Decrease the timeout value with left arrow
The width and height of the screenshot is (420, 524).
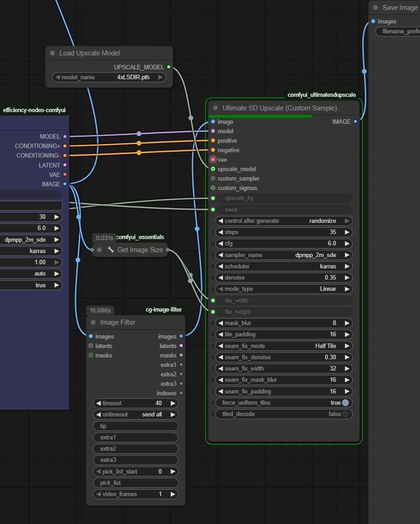click(x=98, y=403)
